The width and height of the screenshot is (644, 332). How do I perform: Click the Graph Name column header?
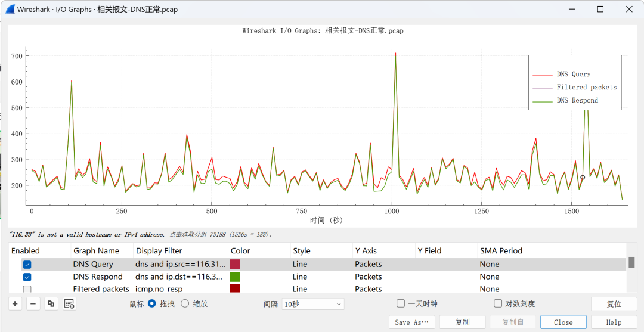[x=96, y=251]
